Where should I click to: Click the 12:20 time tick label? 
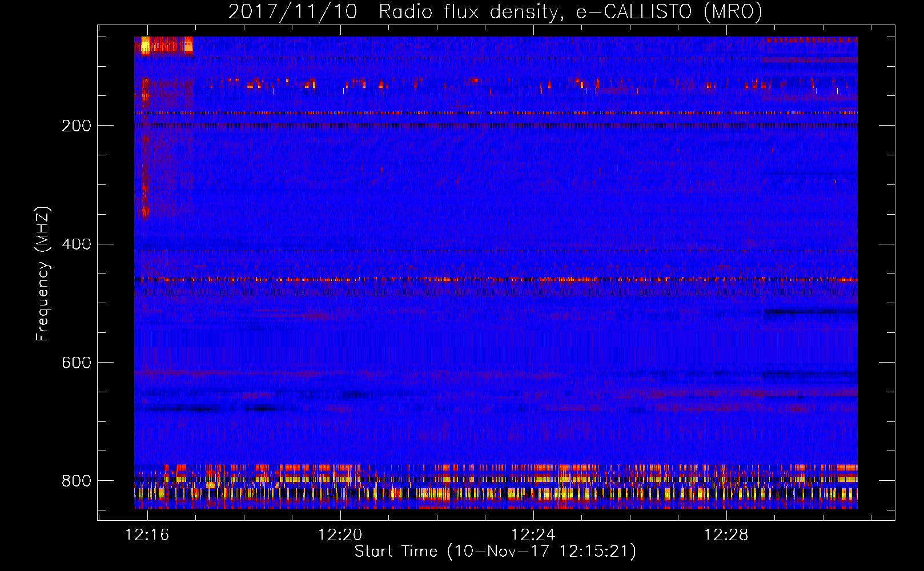pos(340,535)
